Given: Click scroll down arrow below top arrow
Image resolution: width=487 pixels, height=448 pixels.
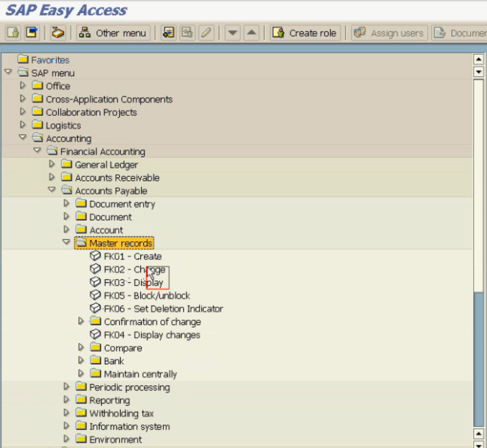Looking at the screenshot, I should tap(479, 72).
